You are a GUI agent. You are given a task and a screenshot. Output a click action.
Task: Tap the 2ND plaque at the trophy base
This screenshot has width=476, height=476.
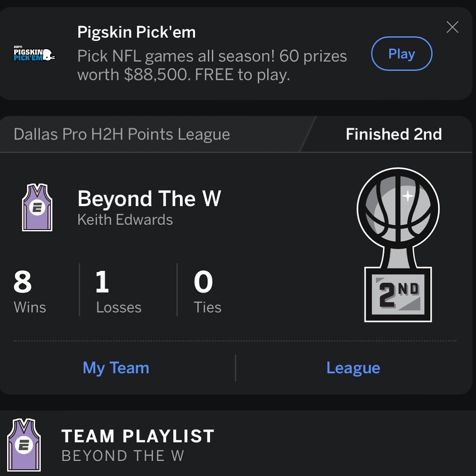[398, 294]
